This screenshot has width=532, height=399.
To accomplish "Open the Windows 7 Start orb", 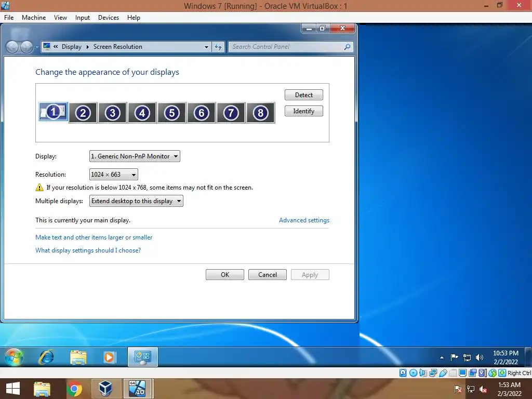I will click(x=14, y=357).
